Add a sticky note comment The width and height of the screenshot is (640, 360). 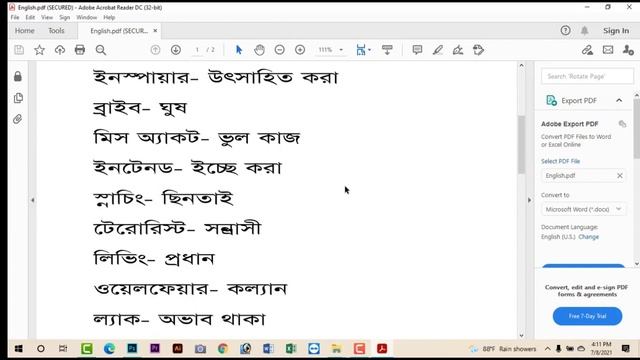click(417, 50)
